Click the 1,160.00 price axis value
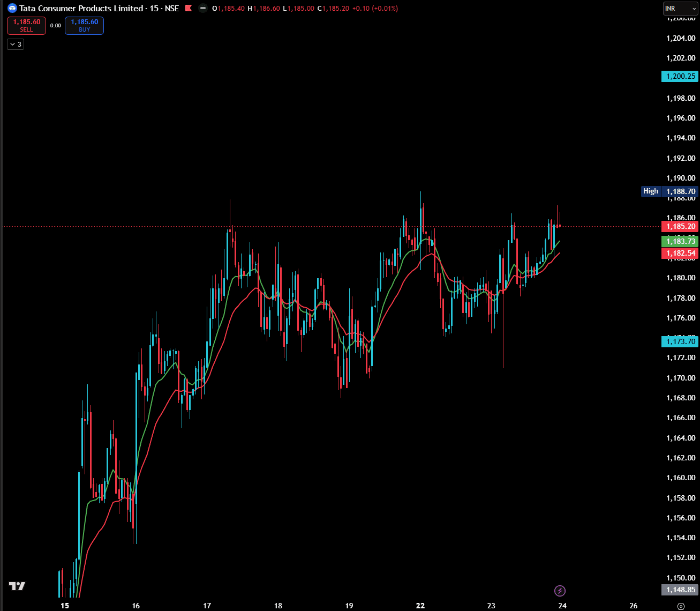This screenshot has width=700, height=611. click(681, 478)
